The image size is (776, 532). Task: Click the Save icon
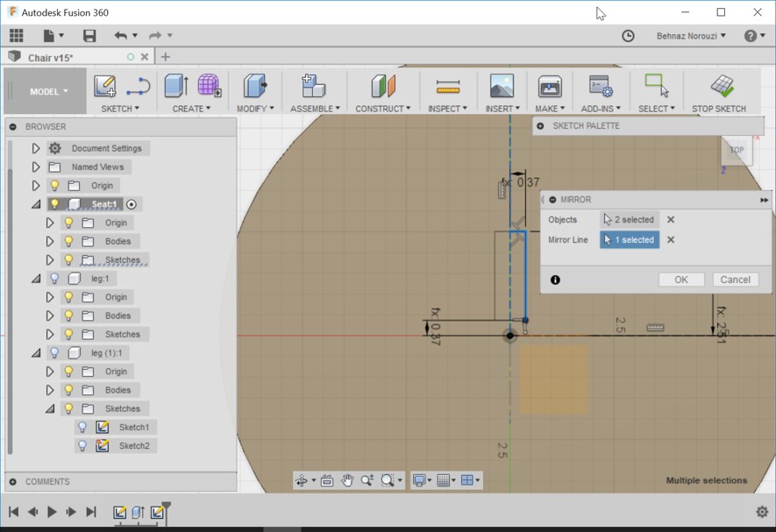click(89, 36)
